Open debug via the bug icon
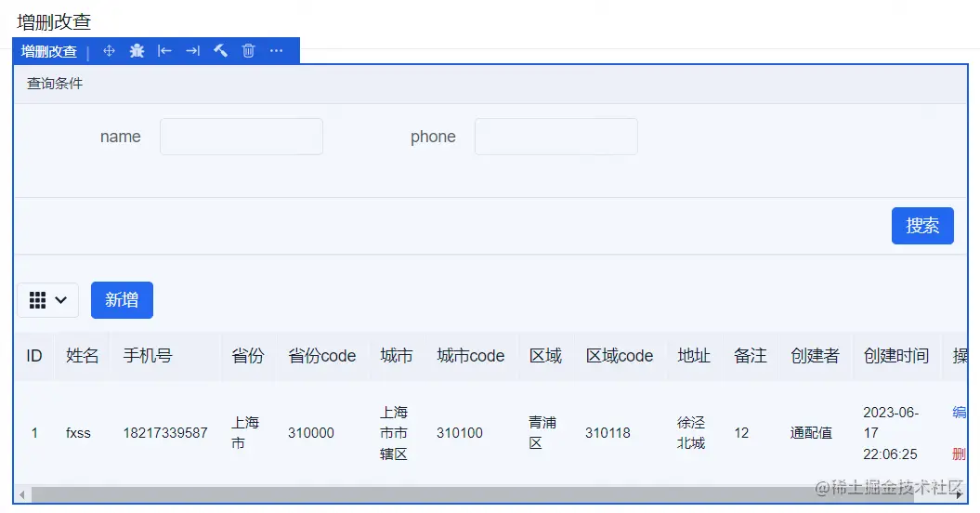 tap(137, 51)
